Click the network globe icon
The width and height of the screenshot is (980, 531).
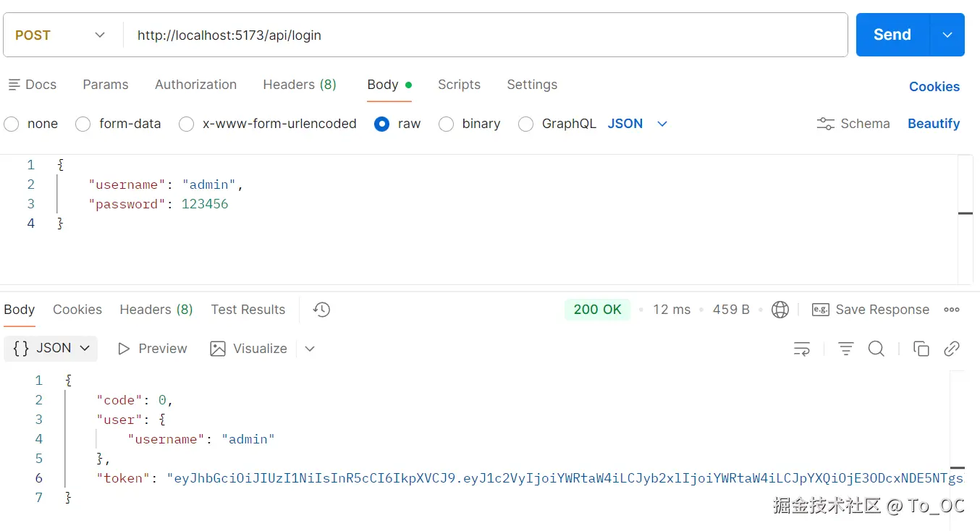(780, 310)
